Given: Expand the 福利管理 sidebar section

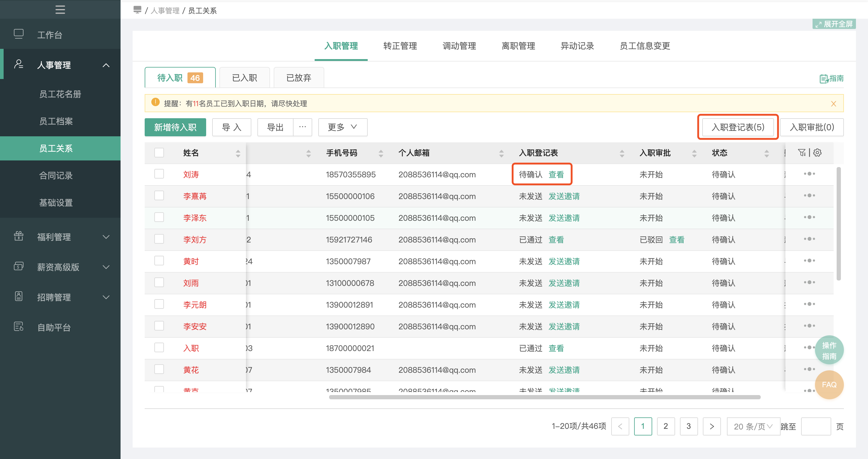Looking at the screenshot, I should point(106,237).
